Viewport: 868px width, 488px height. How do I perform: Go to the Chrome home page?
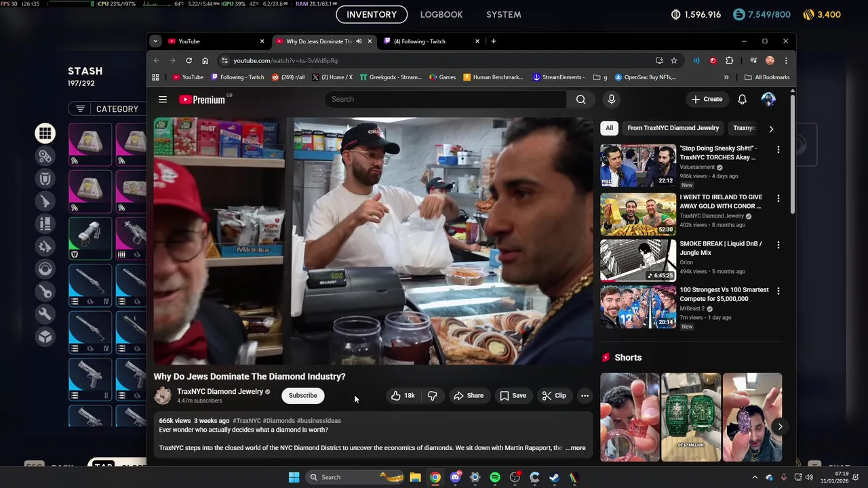coord(205,60)
